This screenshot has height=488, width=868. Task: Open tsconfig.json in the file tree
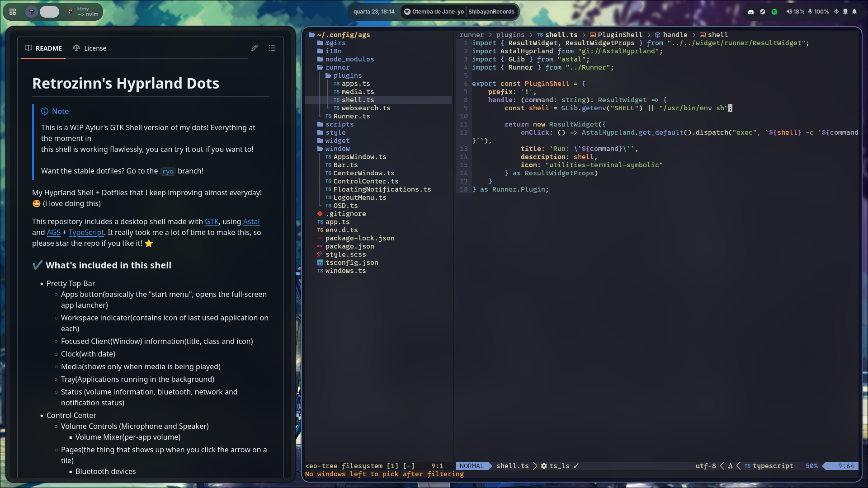pyautogui.click(x=348, y=263)
